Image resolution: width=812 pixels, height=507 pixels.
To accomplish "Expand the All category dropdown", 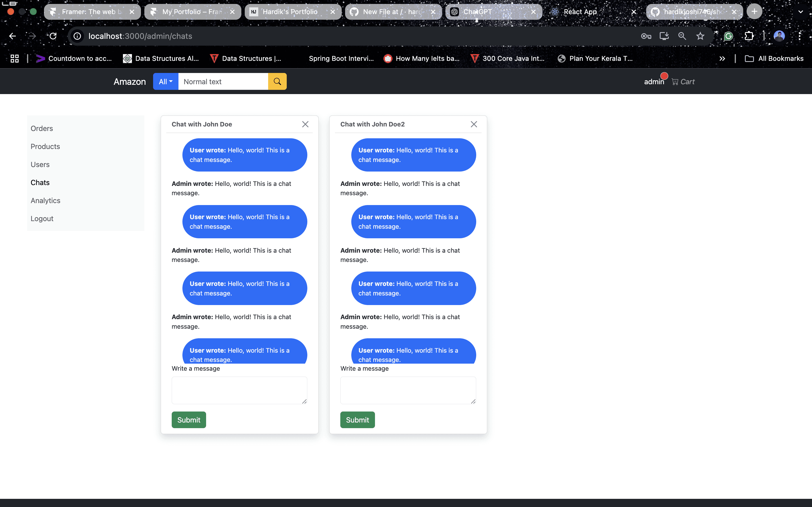I will (x=166, y=81).
